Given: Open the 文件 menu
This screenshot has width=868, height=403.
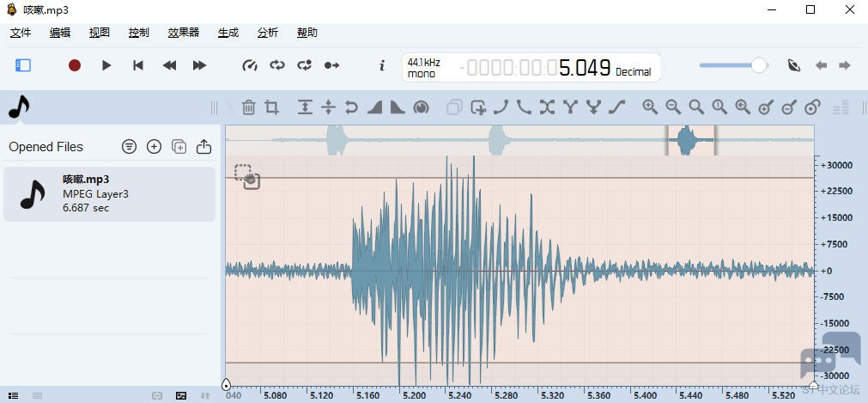Looking at the screenshot, I should [21, 33].
